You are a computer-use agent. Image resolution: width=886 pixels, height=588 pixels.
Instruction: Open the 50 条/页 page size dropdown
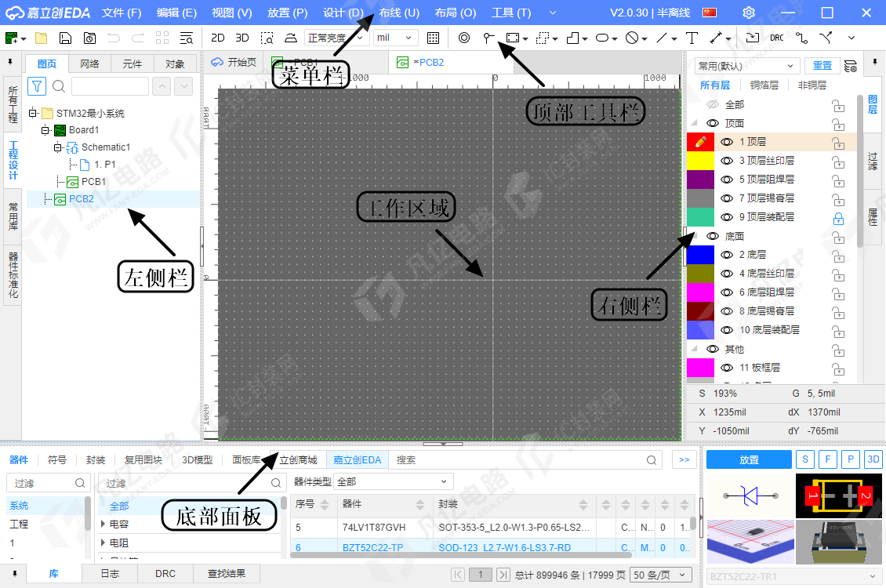[x=661, y=575]
